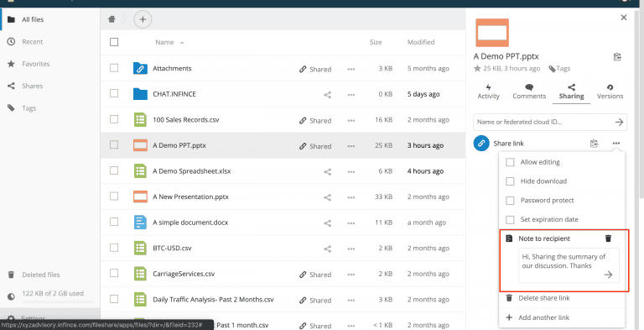The image size is (644, 330).
Task: Click the storage usage 122 KB of 2 GB
Action: tap(53, 293)
